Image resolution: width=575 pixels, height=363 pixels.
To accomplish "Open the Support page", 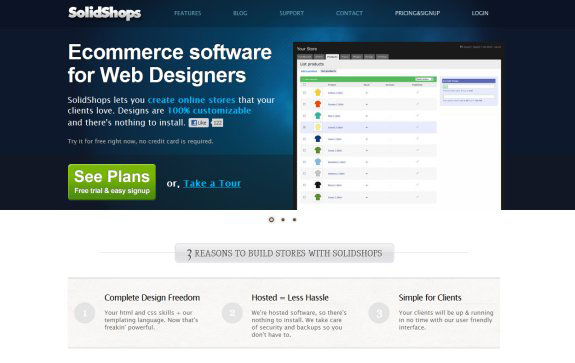I will tap(292, 13).
